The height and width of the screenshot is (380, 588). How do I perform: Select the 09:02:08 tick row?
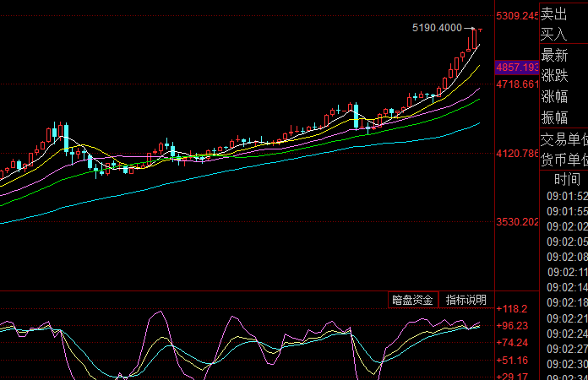pos(567,257)
